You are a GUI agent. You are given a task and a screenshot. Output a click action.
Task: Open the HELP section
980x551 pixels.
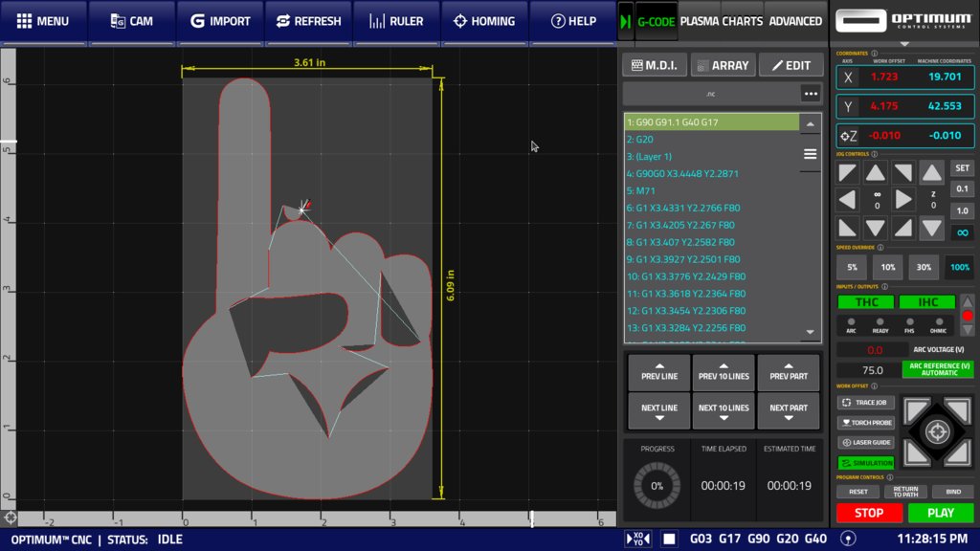coord(572,21)
